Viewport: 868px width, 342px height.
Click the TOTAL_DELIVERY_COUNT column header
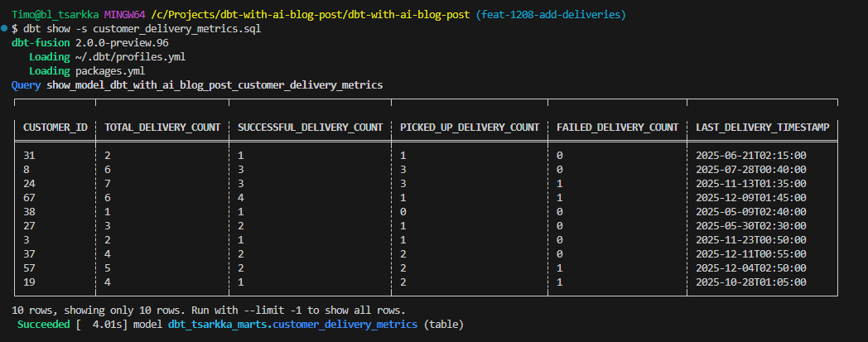pyautogui.click(x=162, y=128)
